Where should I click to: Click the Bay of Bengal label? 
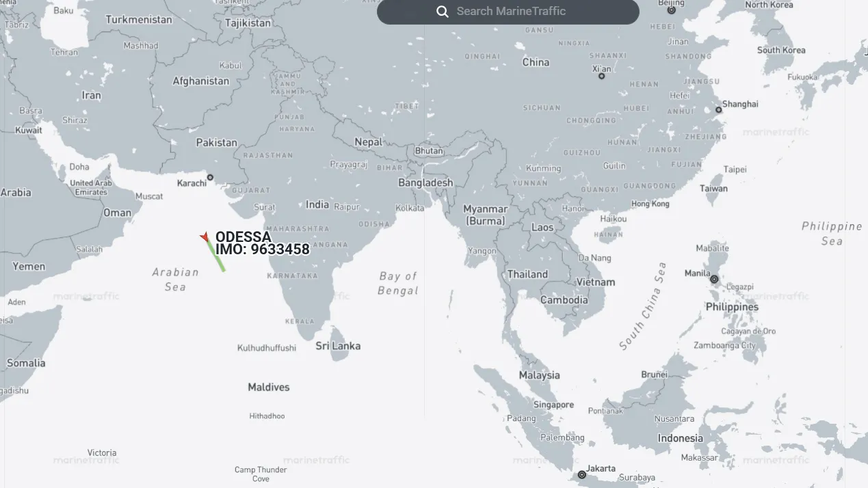pos(398,283)
